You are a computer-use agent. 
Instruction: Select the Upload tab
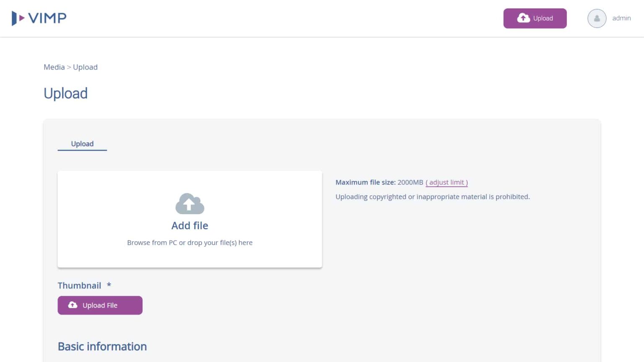pyautogui.click(x=82, y=144)
